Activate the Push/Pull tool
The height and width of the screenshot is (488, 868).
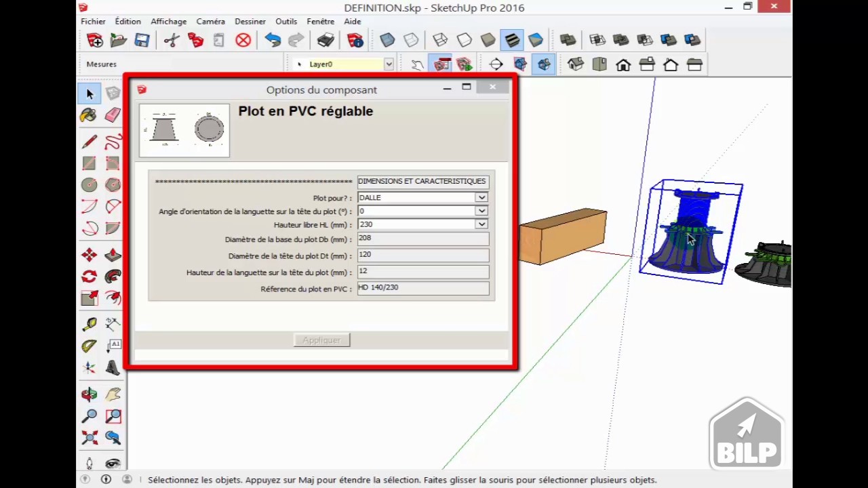pos(113,255)
